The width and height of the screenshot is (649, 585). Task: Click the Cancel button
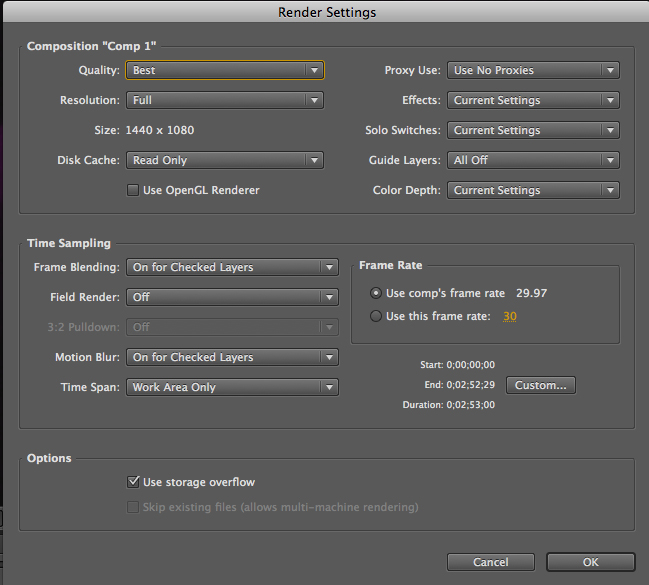(490, 562)
